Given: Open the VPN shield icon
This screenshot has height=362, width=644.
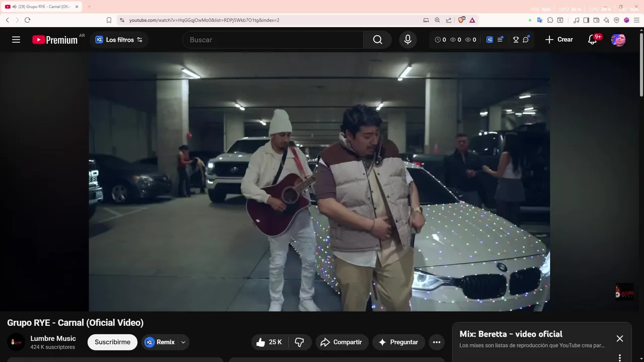Looking at the screenshot, I should click(x=616, y=20).
